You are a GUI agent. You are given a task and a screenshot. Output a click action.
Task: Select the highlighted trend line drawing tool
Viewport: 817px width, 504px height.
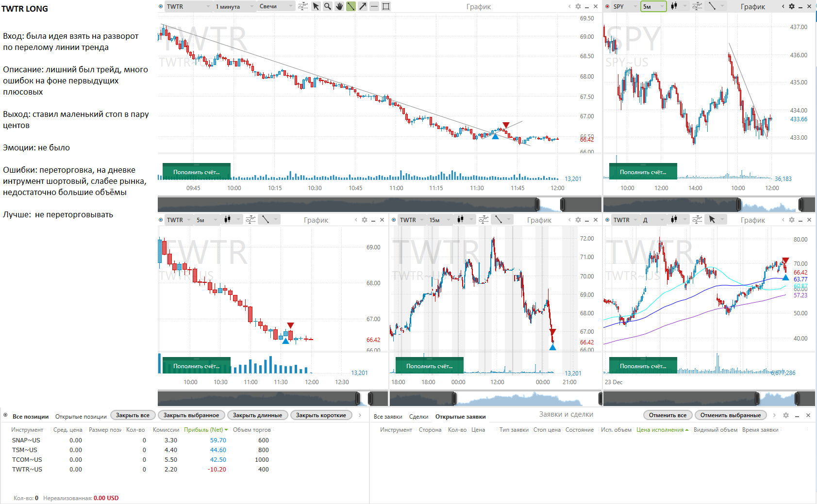[351, 6]
